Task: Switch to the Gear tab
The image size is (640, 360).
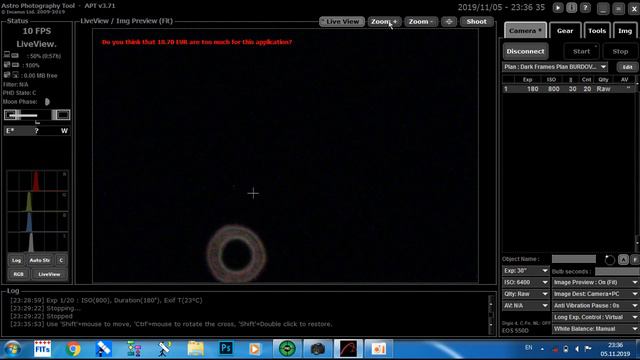Action: tap(565, 31)
